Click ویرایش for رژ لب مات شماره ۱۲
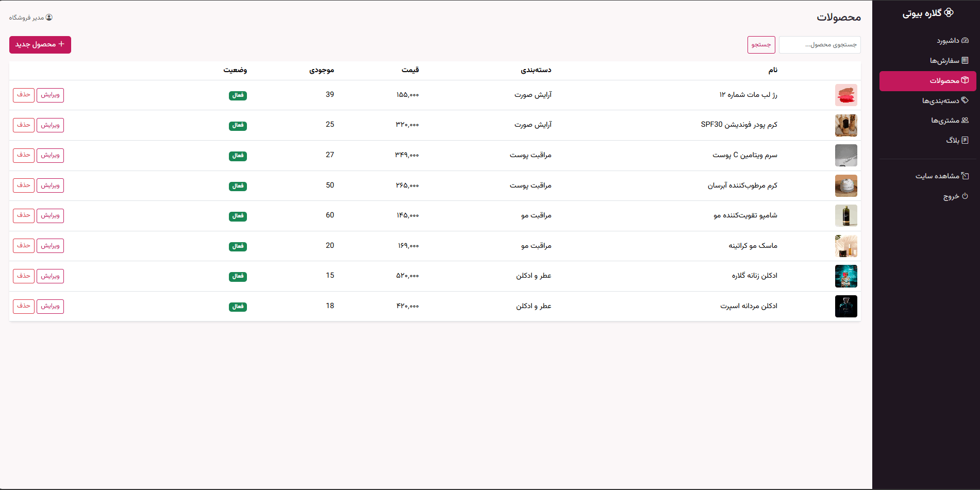The width and height of the screenshot is (980, 490). tap(51, 95)
